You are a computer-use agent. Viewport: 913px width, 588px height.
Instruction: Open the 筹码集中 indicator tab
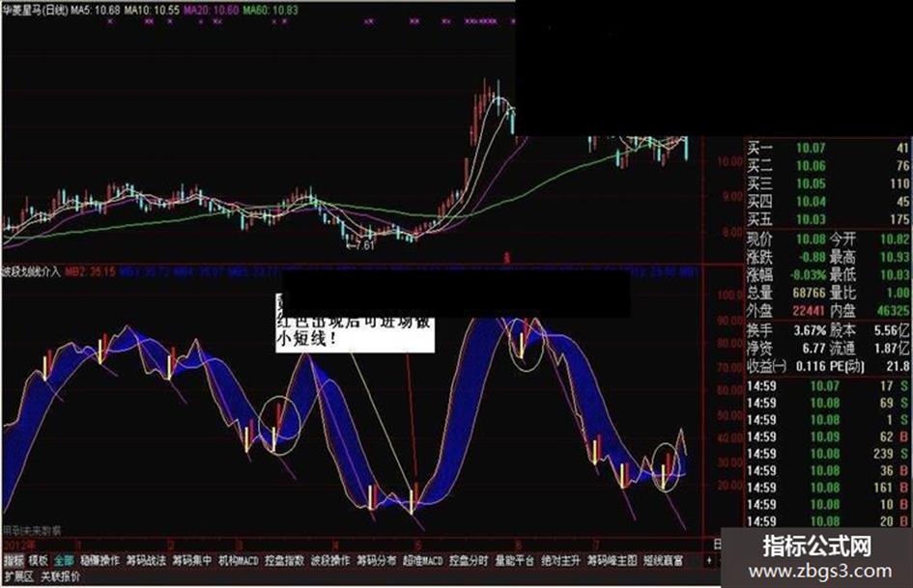[192, 561]
